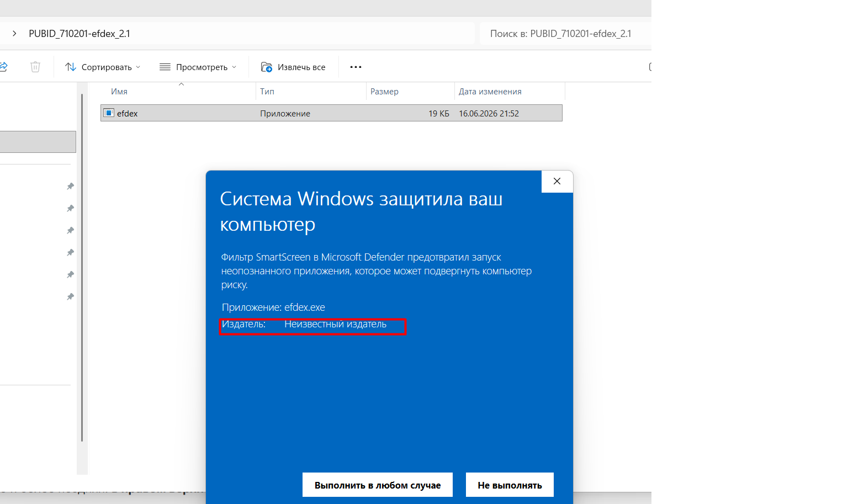The image size is (848, 504).
Task: Open the Сортировать sort dropdown
Action: (x=103, y=67)
